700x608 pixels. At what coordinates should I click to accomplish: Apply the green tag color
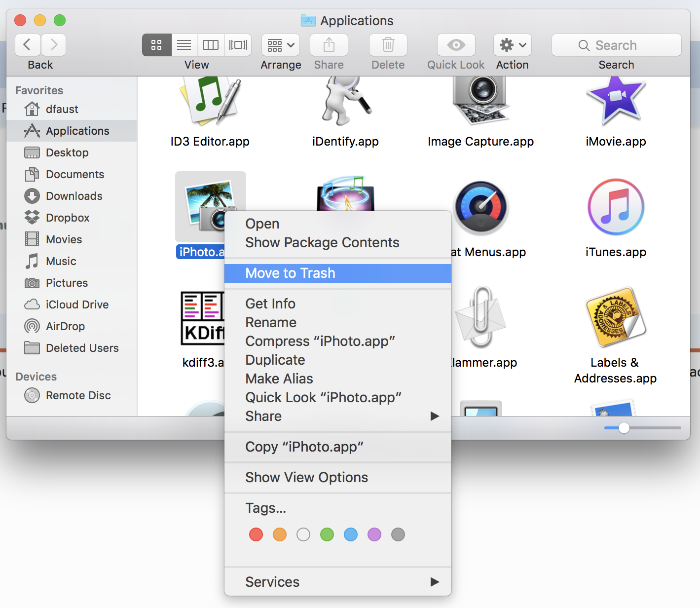pyautogui.click(x=327, y=534)
